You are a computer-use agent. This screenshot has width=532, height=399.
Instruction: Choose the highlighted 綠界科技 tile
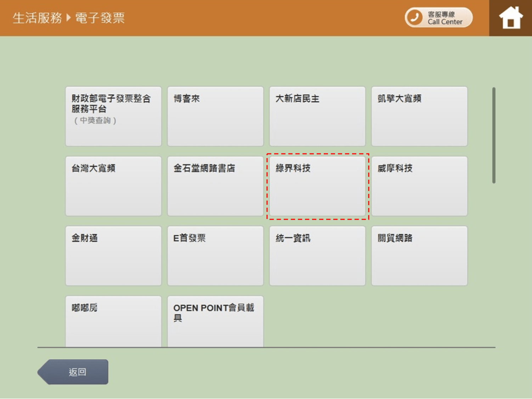(x=317, y=186)
